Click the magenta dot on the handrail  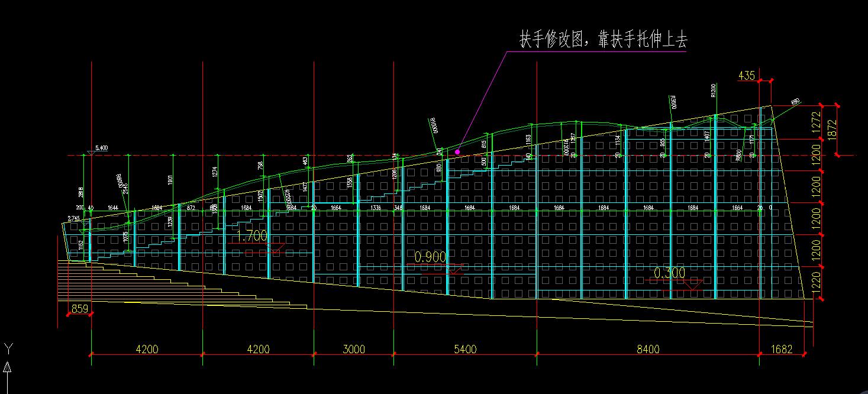(x=458, y=151)
